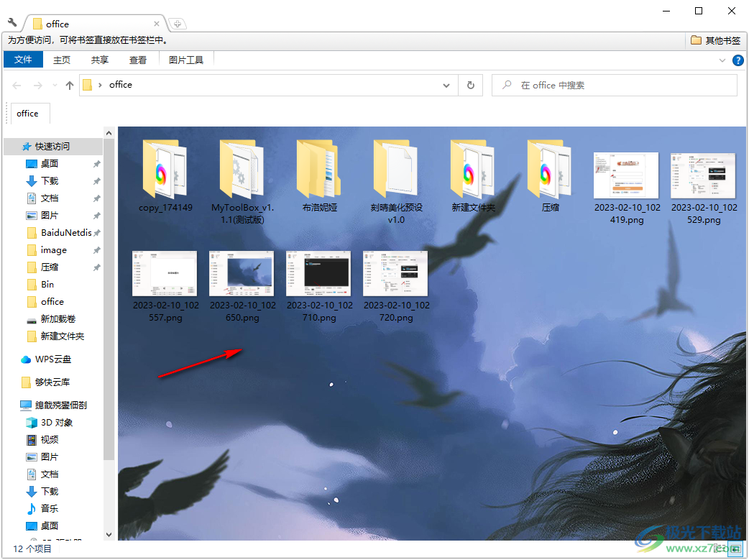The width and height of the screenshot is (749, 560).
Task: Click the 12 个项目 status bar text
Action: pyautogui.click(x=32, y=548)
